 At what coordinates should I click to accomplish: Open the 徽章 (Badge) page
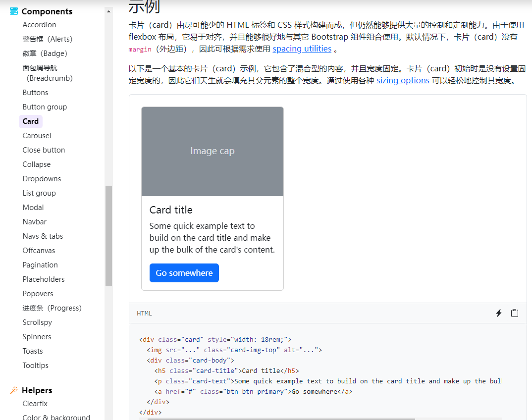coord(45,53)
